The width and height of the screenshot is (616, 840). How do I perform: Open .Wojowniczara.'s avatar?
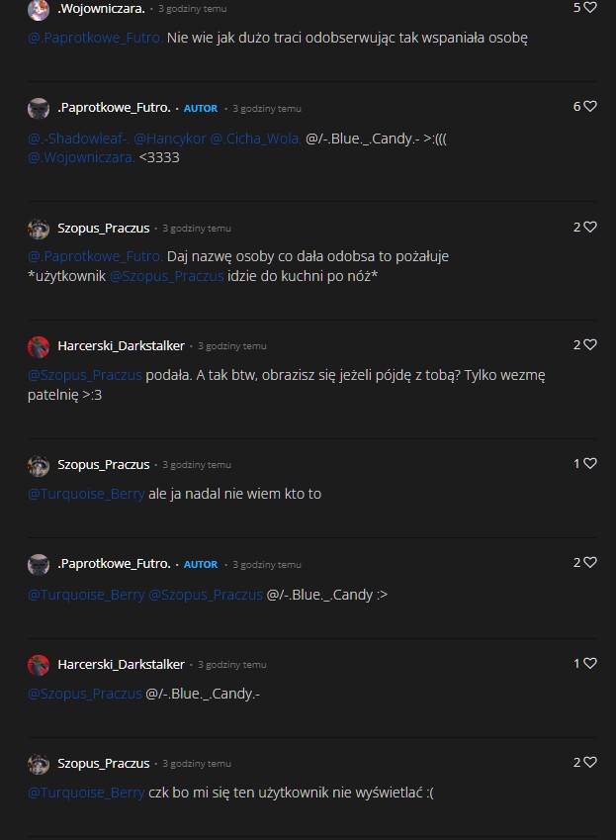[39, 9]
